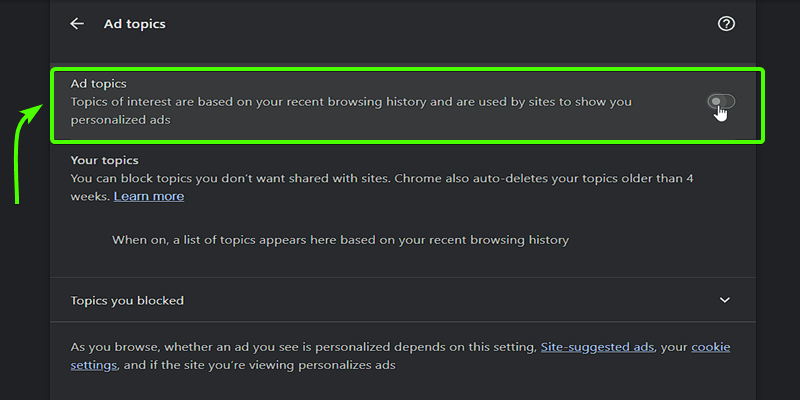
Task: Open the Site-suggested ads link
Action: (597, 347)
